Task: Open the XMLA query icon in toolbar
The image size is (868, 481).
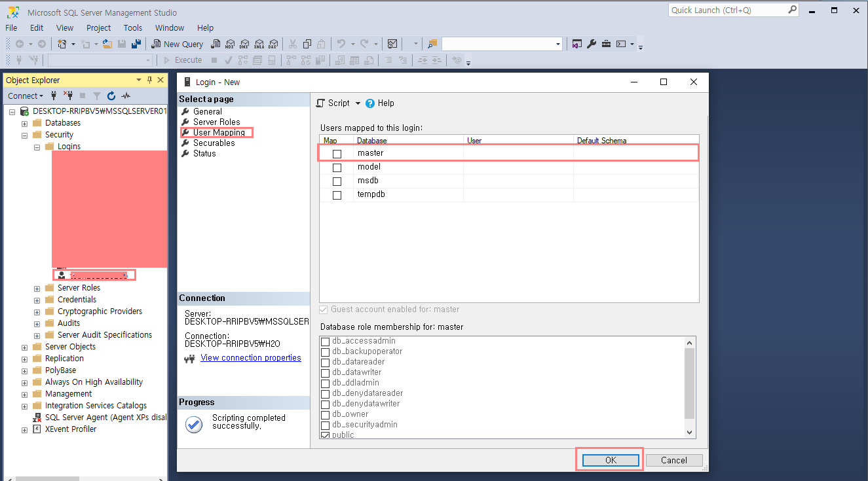Action: pyautogui.click(x=259, y=44)
